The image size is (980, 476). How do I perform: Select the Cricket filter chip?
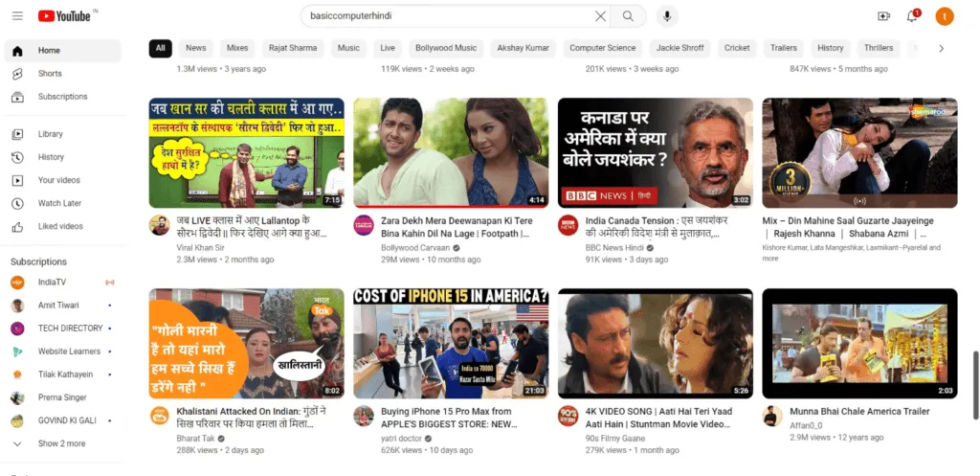pyautogui.click(x=738, y=48)
